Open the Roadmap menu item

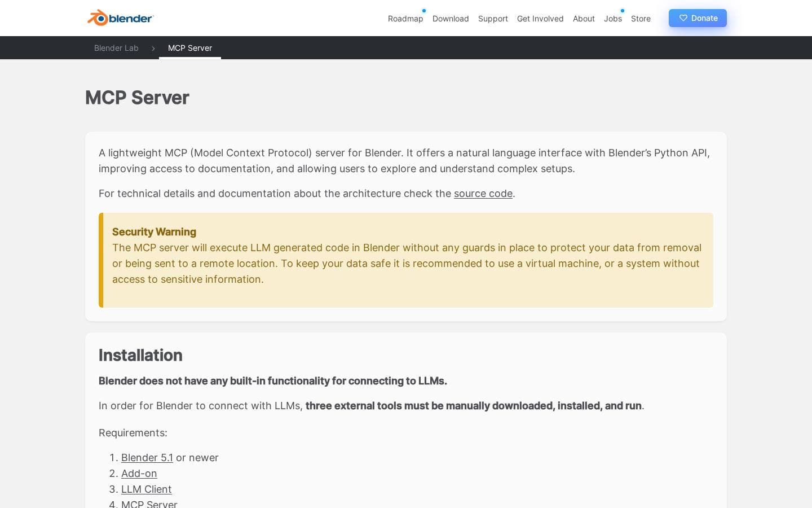[x=405, y=19]
